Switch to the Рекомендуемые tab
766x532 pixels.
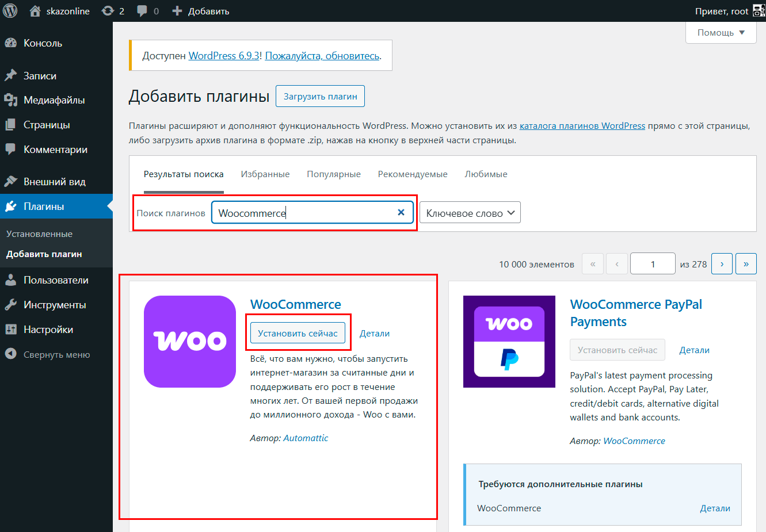click(412, 174)
